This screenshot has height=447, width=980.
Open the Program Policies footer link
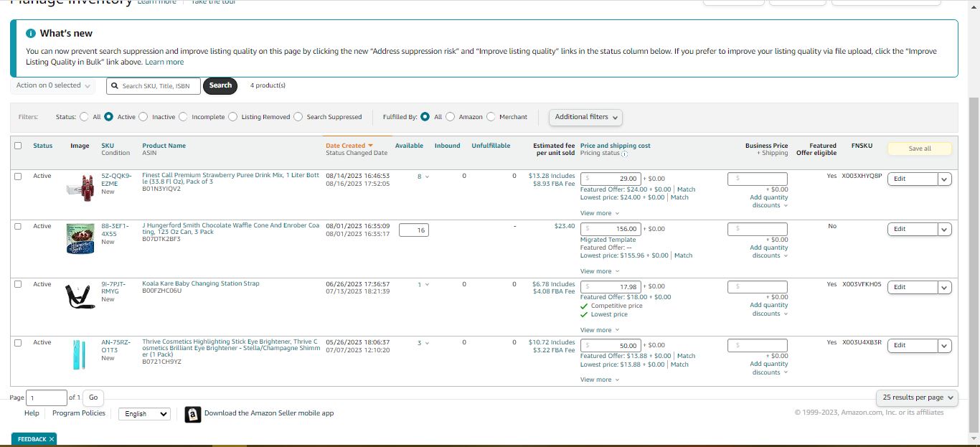coord(79,413)
